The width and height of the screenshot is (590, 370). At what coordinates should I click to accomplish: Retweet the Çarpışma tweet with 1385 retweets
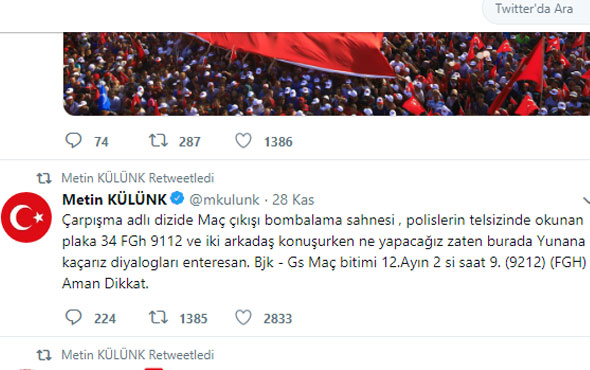pos(158,317)
